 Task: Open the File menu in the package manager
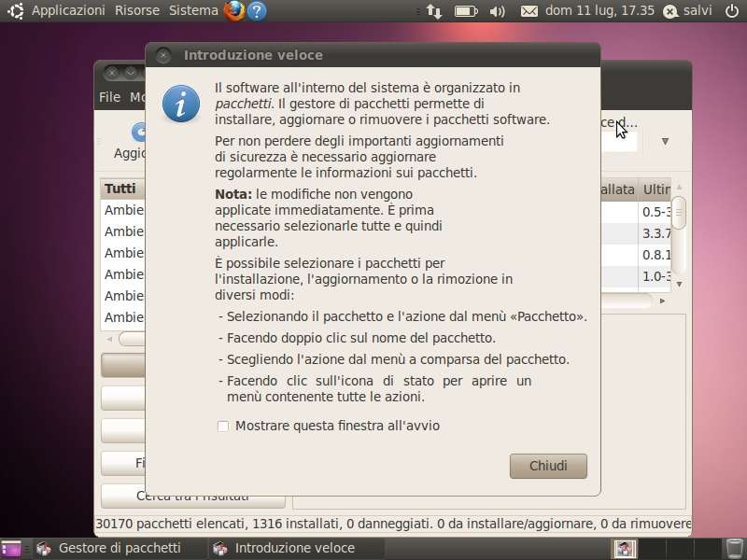[109, 97]
